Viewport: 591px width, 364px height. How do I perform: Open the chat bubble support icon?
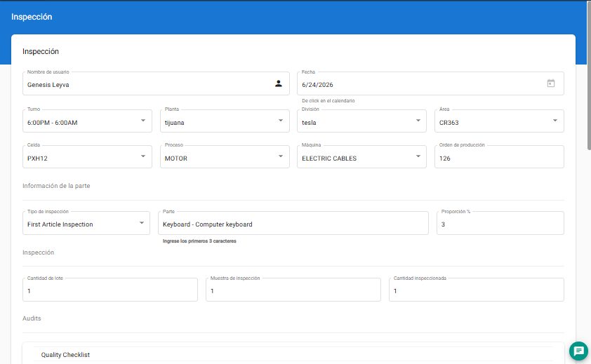(578, 351)
